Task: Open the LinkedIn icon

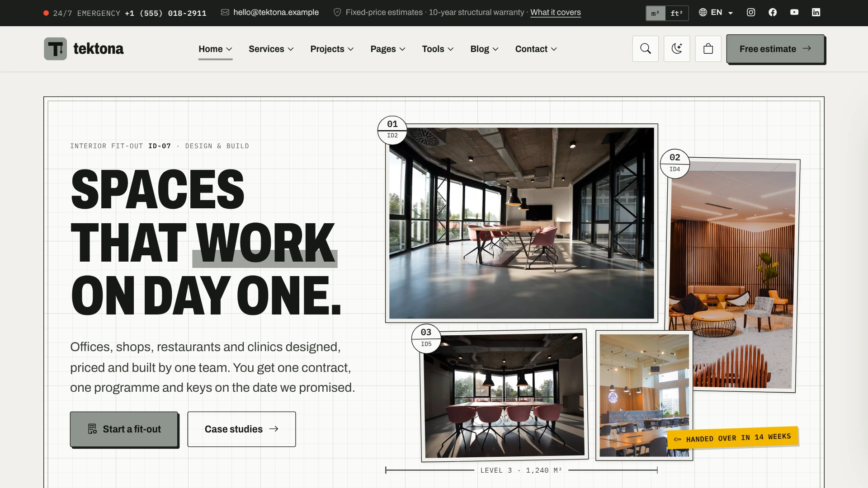Action: (816, 13)
